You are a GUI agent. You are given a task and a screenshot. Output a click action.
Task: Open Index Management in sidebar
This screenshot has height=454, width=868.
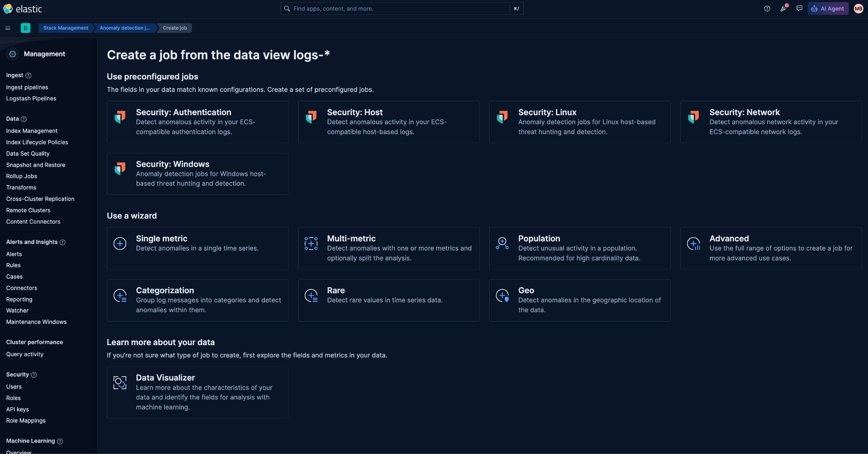click(32, 131)
